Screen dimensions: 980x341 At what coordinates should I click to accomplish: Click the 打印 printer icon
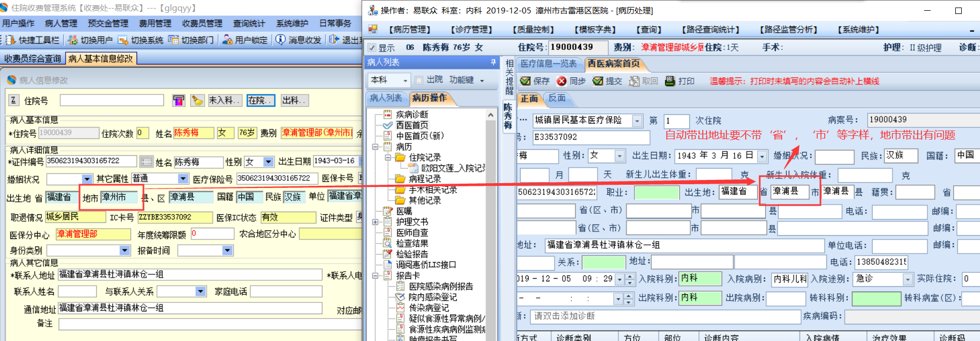click(670, 81)
